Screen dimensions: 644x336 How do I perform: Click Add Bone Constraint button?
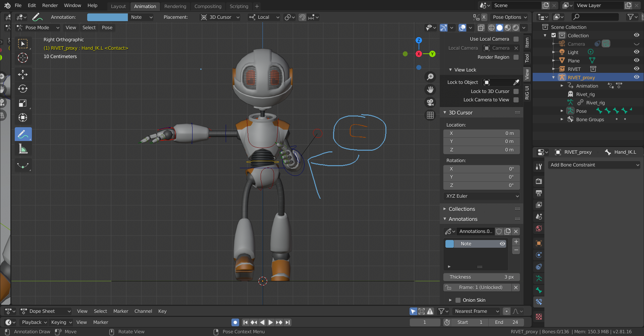594,165
